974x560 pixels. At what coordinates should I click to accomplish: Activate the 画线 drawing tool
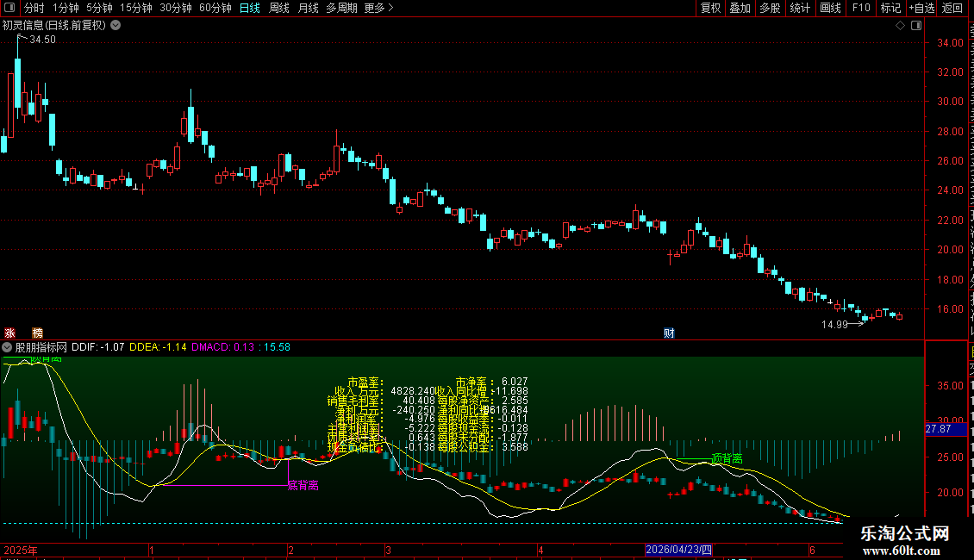pos(831,8)
